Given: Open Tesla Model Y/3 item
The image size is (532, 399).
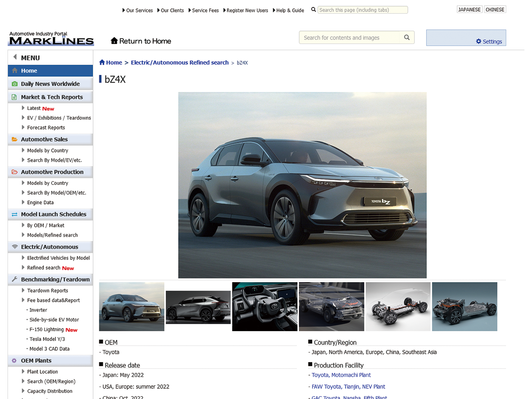Looking at the screenshot, I should [x=46, y=340].
